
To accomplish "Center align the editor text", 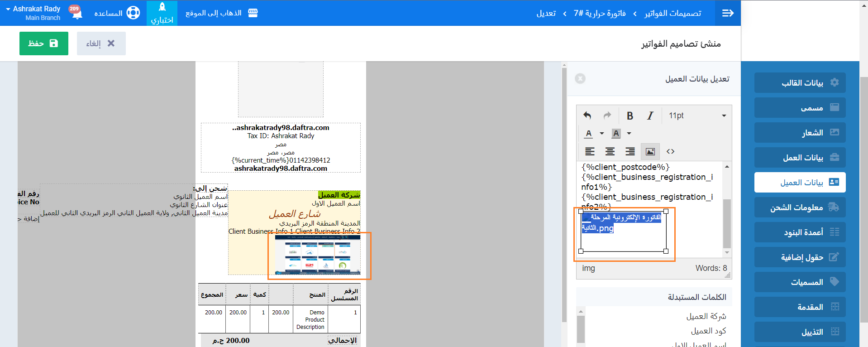I will [x=610, y=151].
